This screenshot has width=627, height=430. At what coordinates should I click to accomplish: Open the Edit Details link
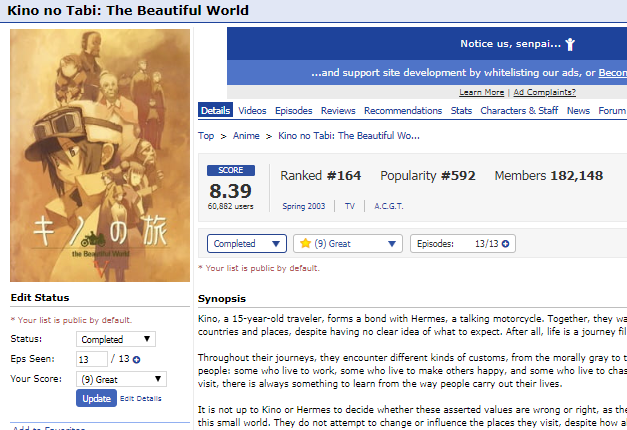[x=141, y=399]
